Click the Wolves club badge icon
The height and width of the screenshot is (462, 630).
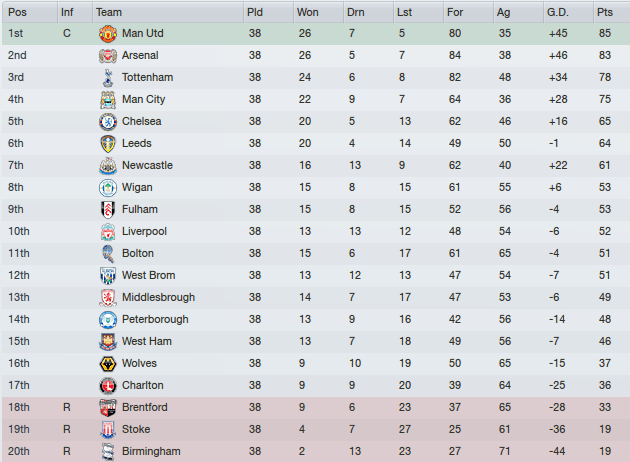(108, 364)
